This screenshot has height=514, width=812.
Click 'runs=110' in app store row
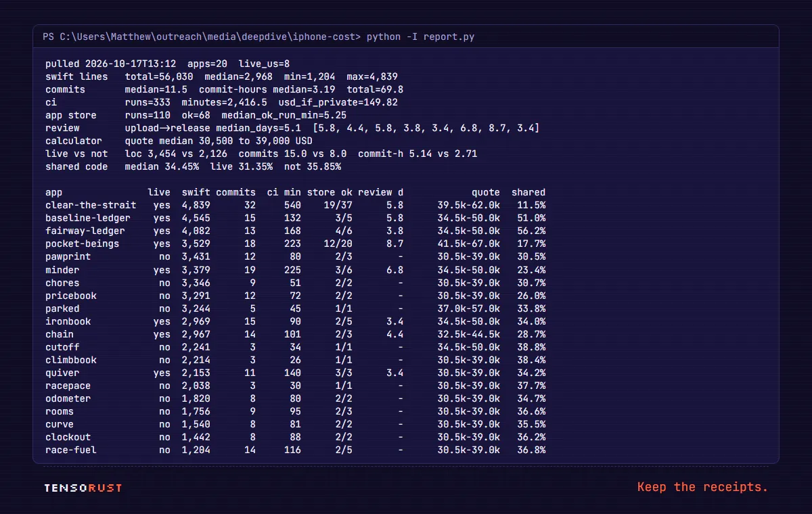click(x=148, y=115)
